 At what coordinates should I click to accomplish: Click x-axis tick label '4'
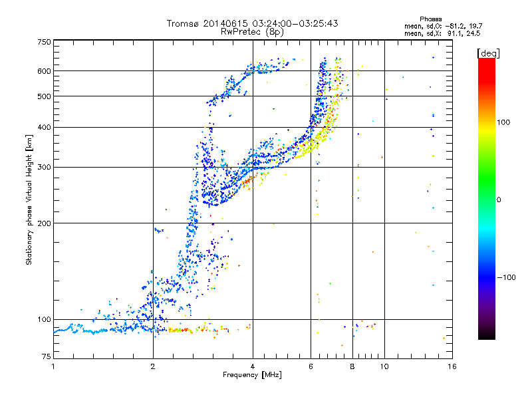(x=253, y=366)
